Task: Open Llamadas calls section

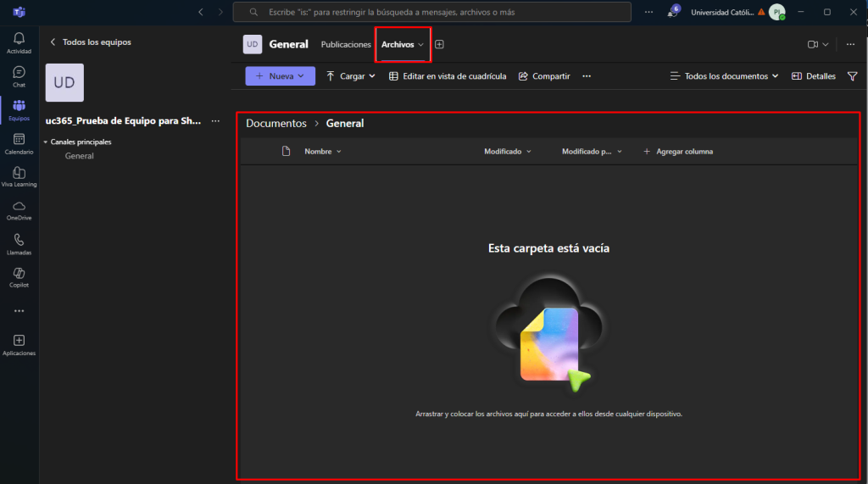Action: tap(19, 243)
